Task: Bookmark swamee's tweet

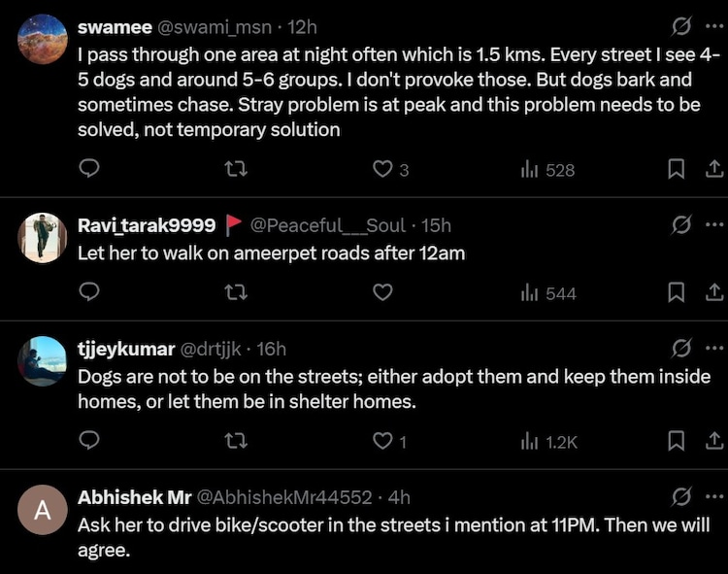Action: click(677, 169)
